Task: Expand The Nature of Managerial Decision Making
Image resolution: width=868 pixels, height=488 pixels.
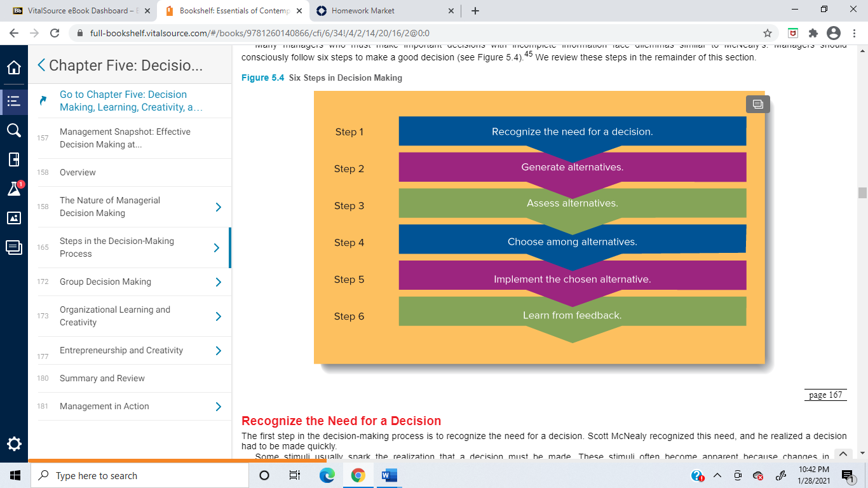Action: (218, 207)
